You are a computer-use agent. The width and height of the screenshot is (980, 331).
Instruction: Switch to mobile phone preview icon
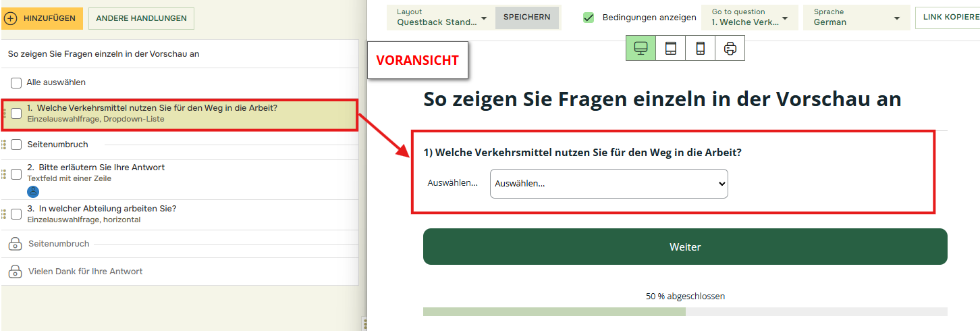[x=701, y=48]
